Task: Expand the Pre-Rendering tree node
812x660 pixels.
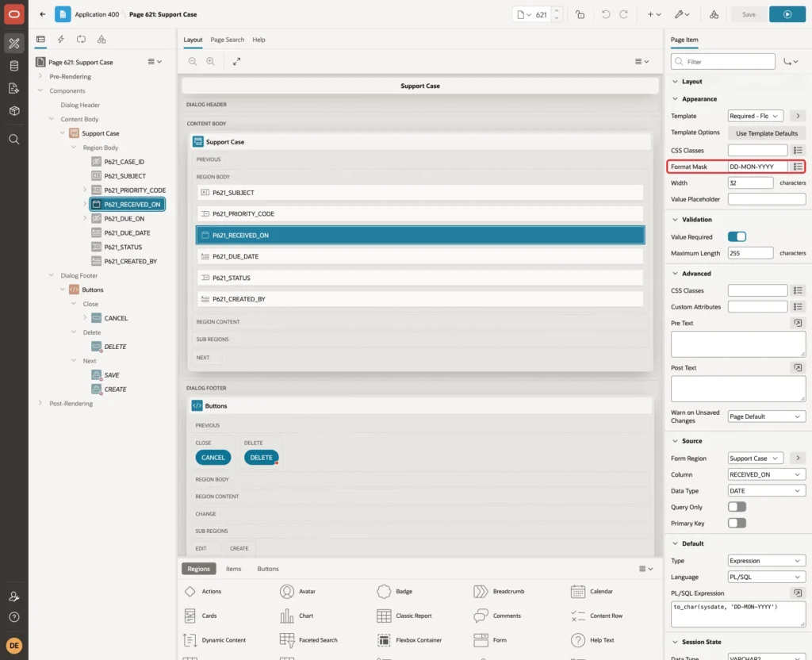Action: pos(40,76)
